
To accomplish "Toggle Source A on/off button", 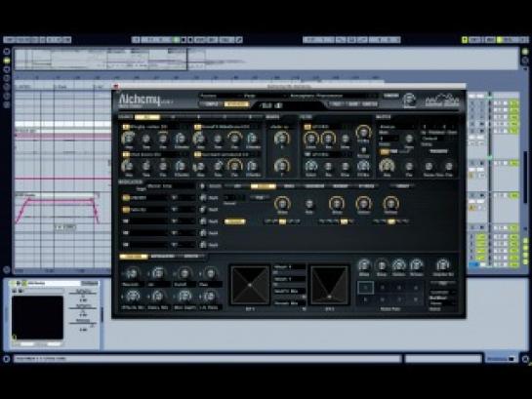I will click(126, 127).
